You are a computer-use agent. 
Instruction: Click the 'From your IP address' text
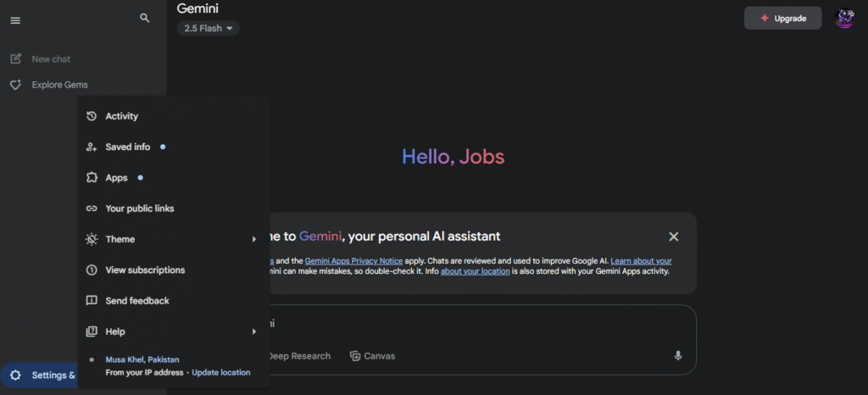click(x=144, y=373)
